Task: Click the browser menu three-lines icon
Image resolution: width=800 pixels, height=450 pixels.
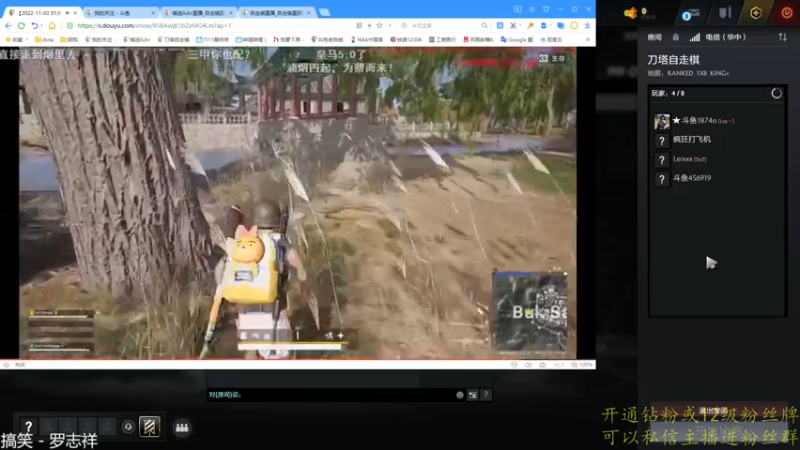Action: coord(532,9)
